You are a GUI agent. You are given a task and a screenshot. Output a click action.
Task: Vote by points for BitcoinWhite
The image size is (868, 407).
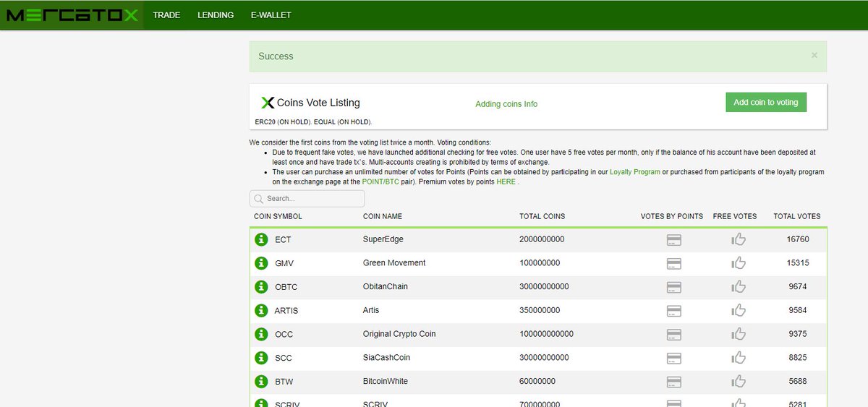673,382
